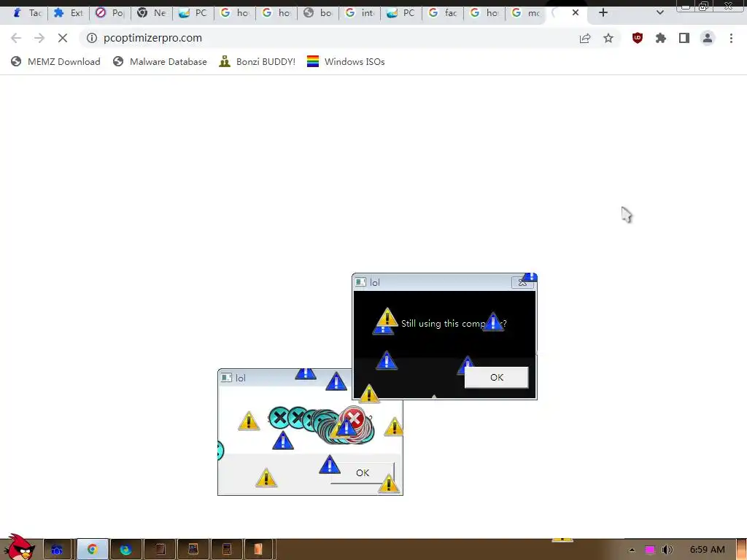
Task: Open a new tab with the plus button
Action: (x=603, y=13)
